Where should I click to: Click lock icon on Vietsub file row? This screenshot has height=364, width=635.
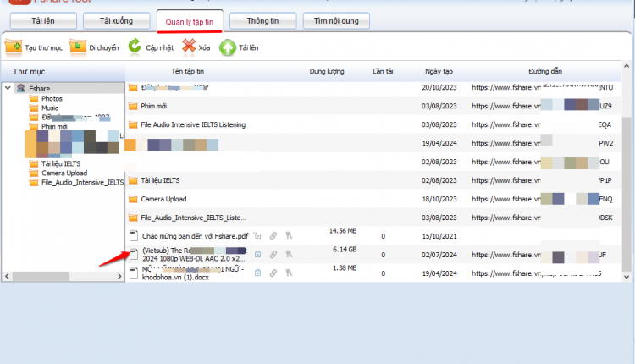click(x=257, y=254)
